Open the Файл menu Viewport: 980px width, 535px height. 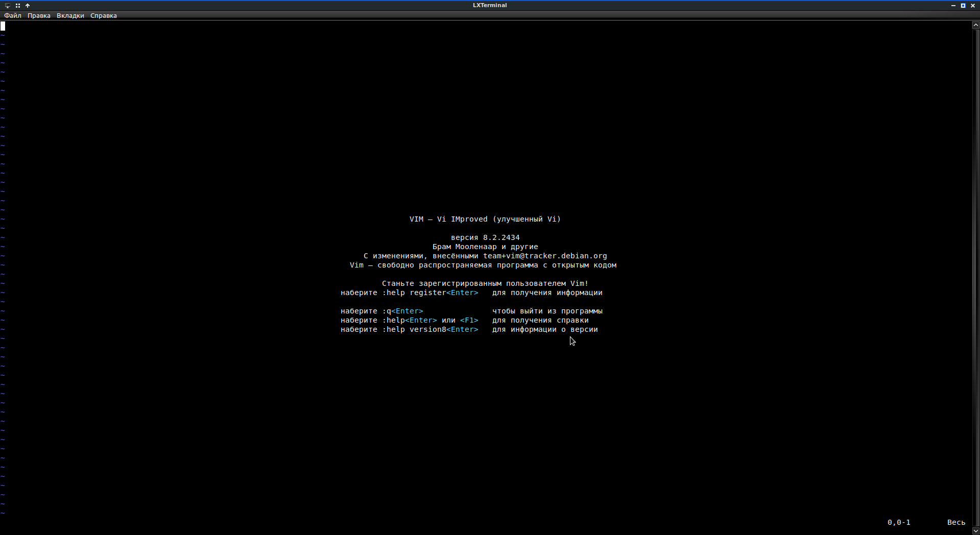13,16
